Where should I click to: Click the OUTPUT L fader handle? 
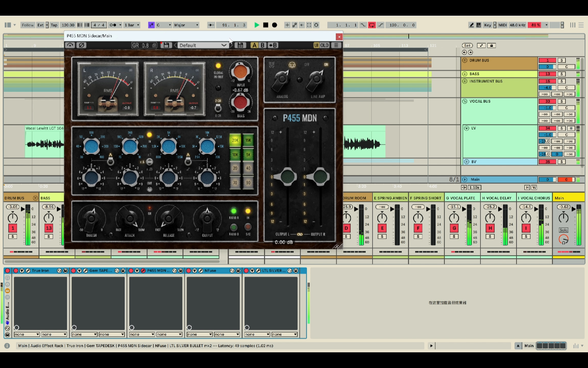tap(288, 177)
